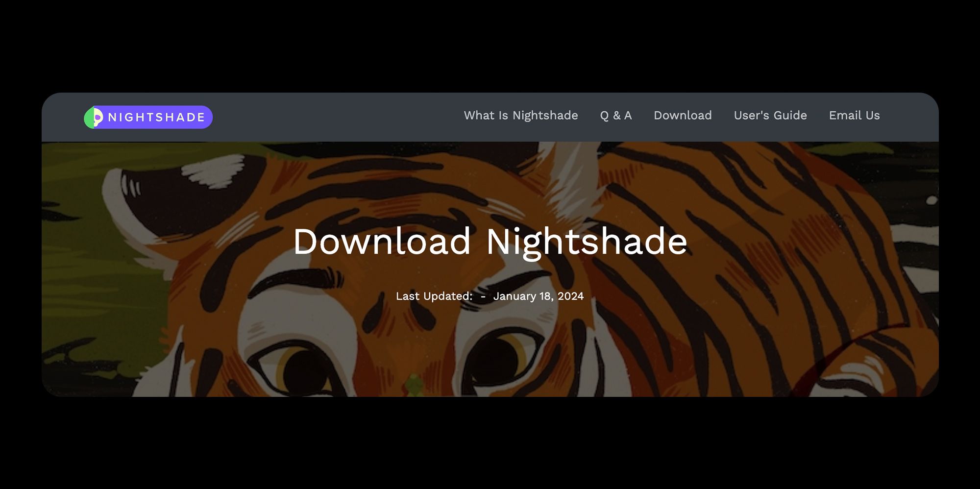Go to the Q & A page
The height and width of the screenshot is (489, 980).
tap(616, 116)
